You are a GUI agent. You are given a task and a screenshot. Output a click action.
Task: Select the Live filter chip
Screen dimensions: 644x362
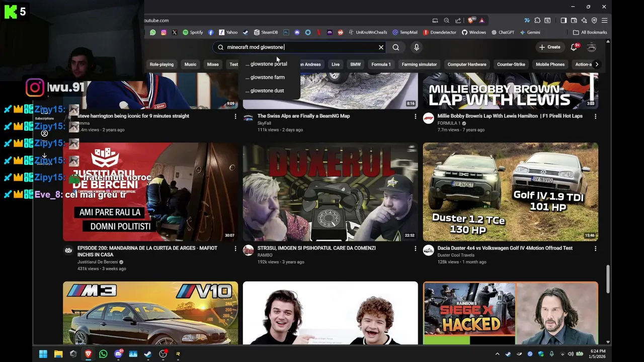pyautogui.click(x=336, y=64)
